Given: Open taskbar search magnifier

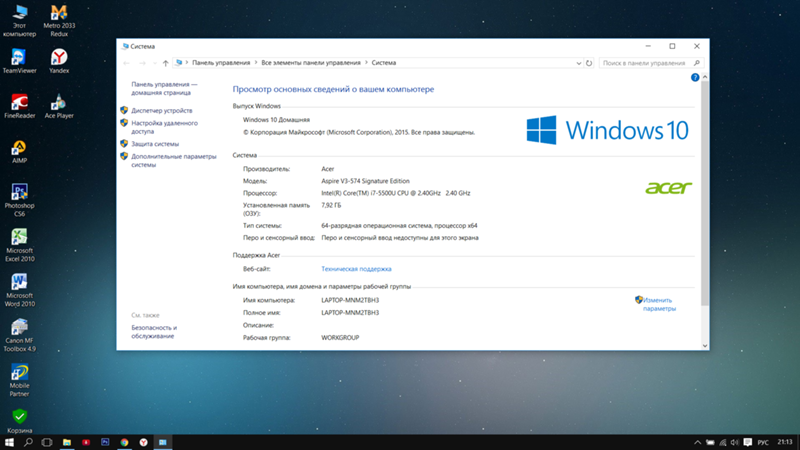Looking at the screenshot, I should [28, 442].
